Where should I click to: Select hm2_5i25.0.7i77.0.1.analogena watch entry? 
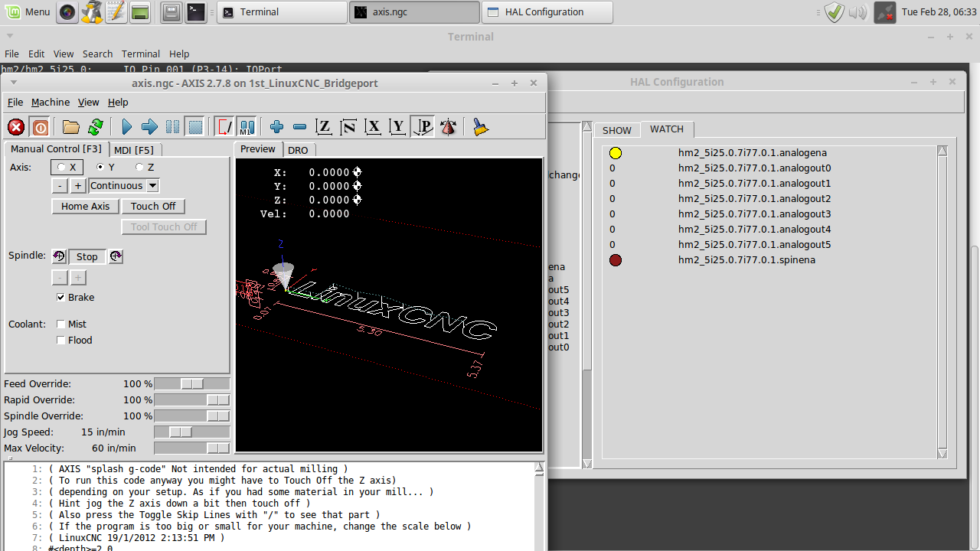click(753, 152)
